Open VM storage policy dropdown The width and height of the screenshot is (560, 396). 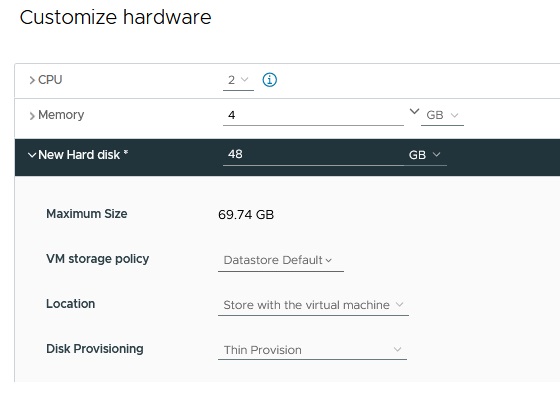[281, 260]
